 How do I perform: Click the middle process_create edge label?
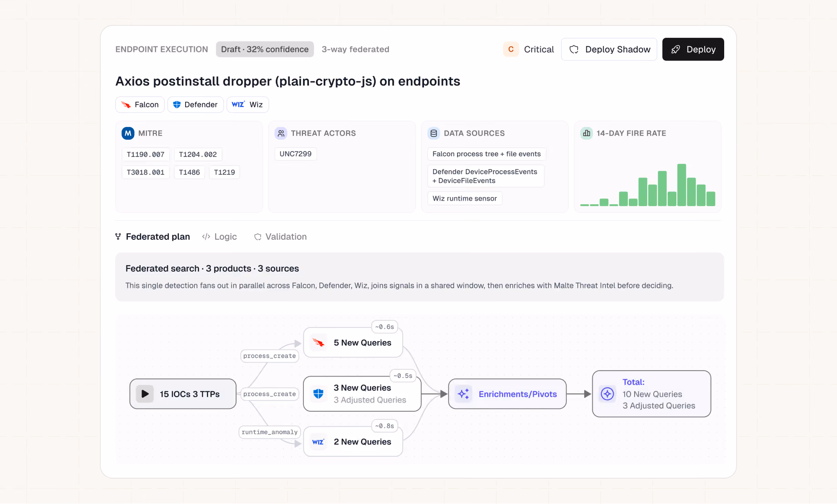(270, 394)
